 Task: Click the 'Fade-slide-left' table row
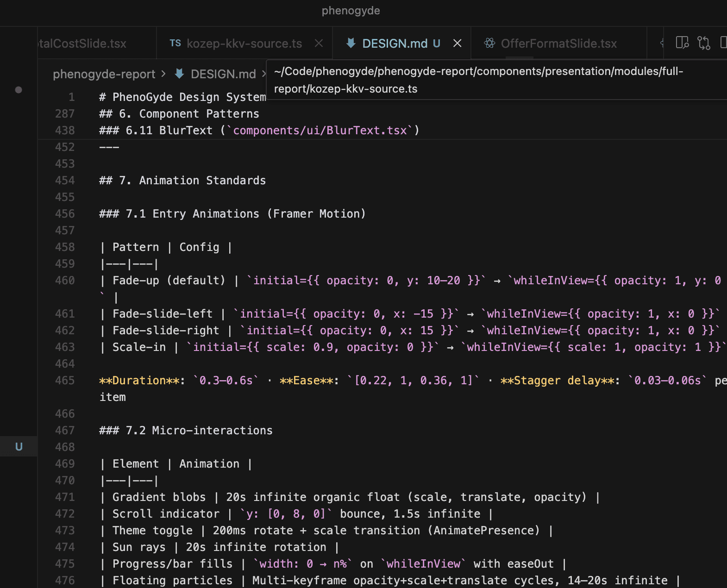tap(410, 313)
